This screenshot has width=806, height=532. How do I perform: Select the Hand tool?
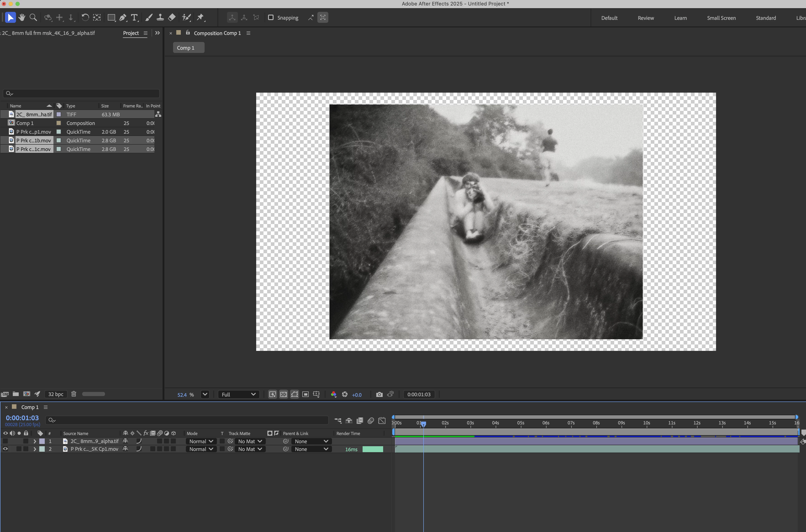[x=22, y=17]
